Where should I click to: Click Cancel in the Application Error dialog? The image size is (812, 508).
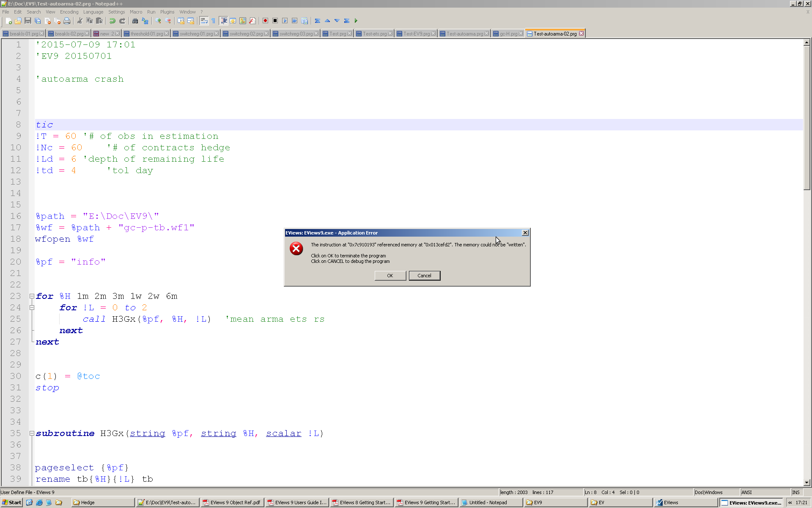[424, 276]
